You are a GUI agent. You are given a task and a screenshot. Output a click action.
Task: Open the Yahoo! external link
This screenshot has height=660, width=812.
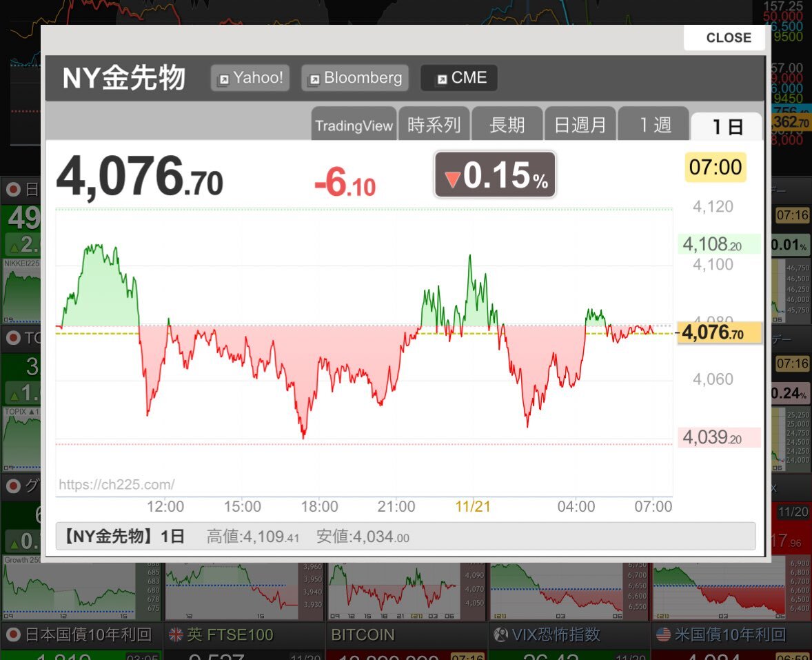pos(250,78)
